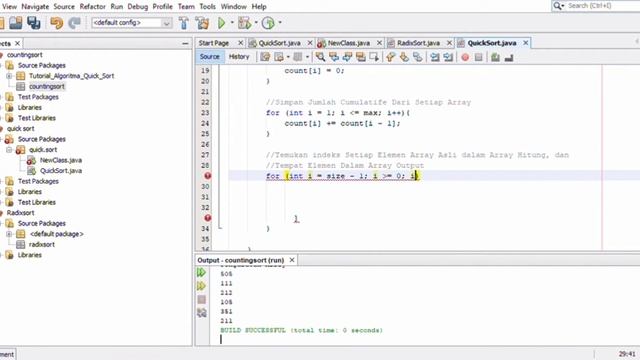Toggle bookmark on current line

[418, 57]
